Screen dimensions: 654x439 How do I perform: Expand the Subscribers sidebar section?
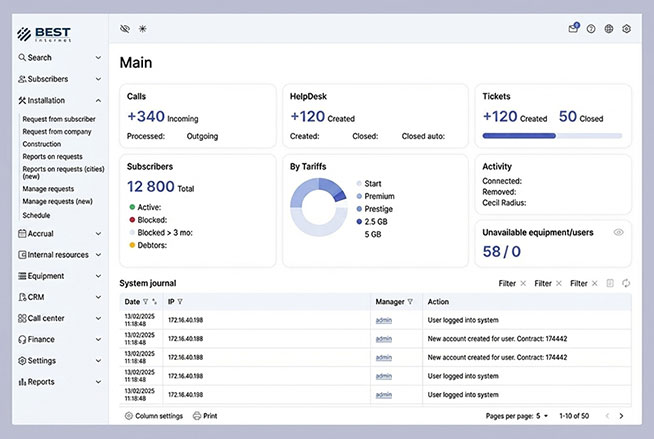point(98,79)
